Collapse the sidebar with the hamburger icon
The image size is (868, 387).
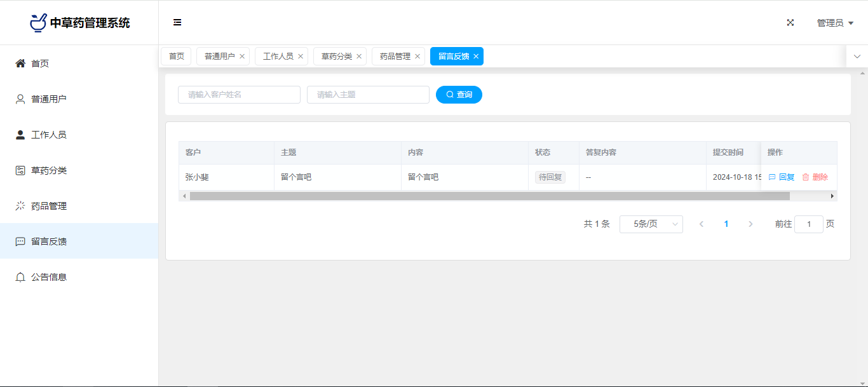[x=177, y=22]
